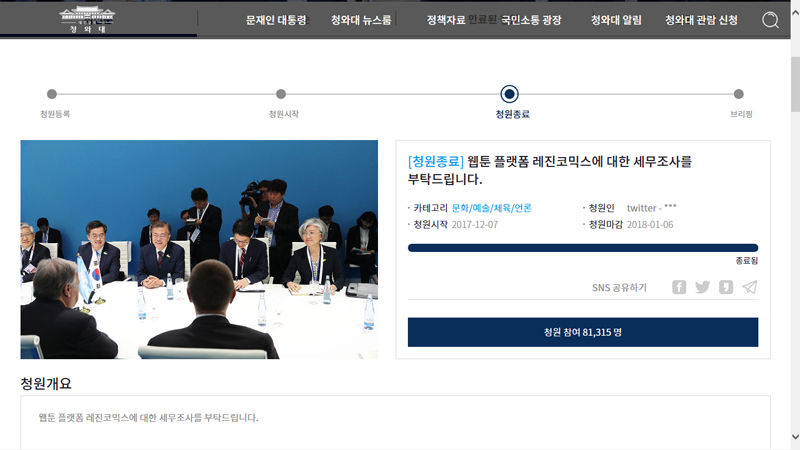Click petitioner name twitter - ***
This screenshot has width=800, height=450.
652,208
